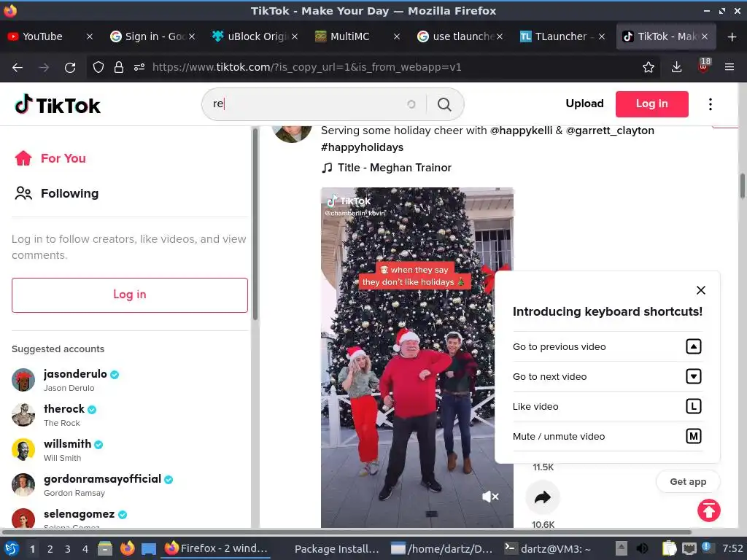This screenshot has height=560, width=747.
Task: Click the uBlock Origin extension icon
Action: 704,66
